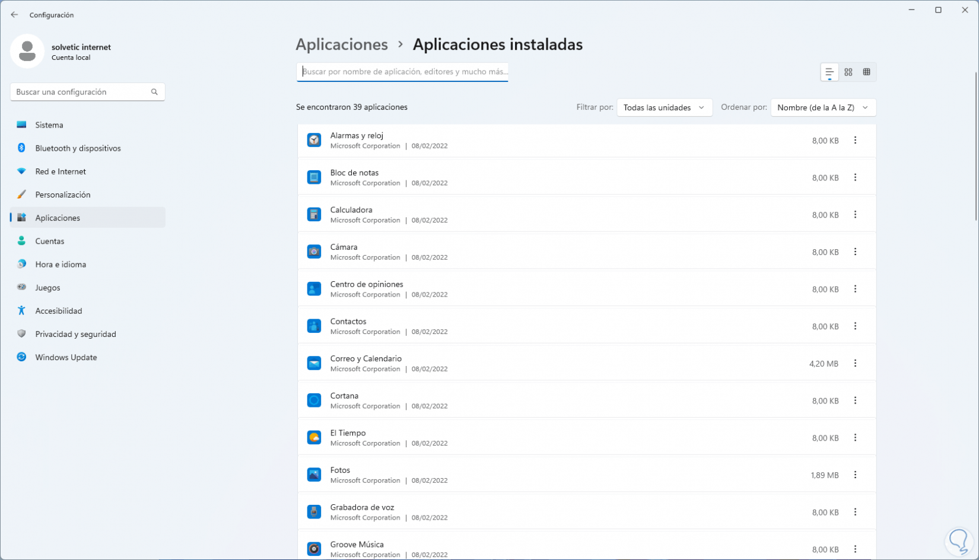Click the Buscar una configuración search box

88,92
